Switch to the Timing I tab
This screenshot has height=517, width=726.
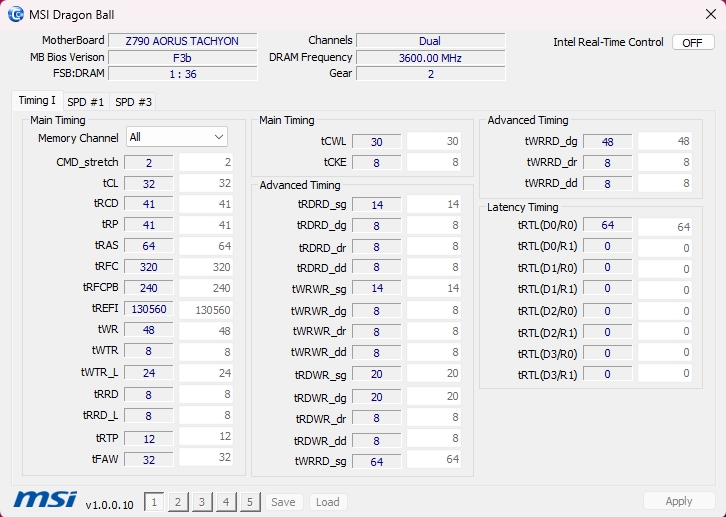click(37, 100)
